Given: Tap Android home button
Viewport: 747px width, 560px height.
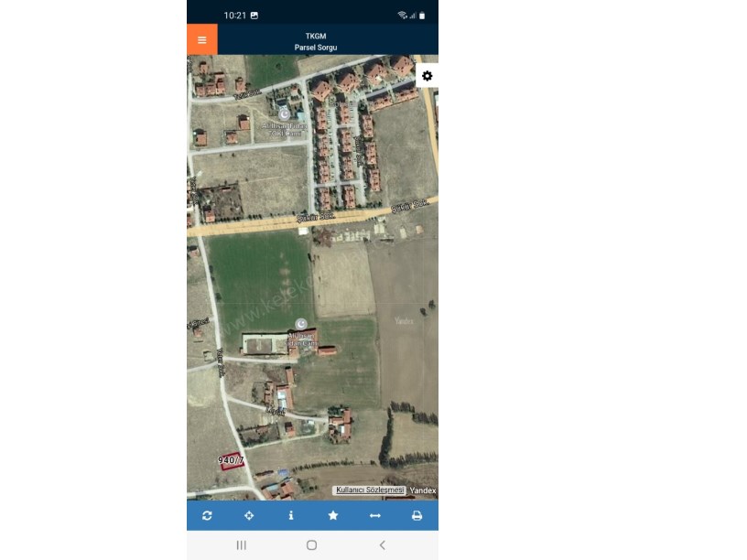Looking at the screenshot, I should [311, 544].
